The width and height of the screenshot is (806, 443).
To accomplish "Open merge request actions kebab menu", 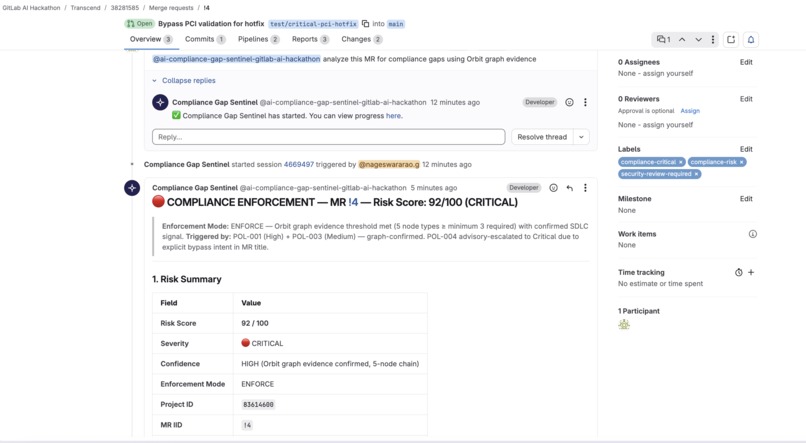I will [713, 40].
